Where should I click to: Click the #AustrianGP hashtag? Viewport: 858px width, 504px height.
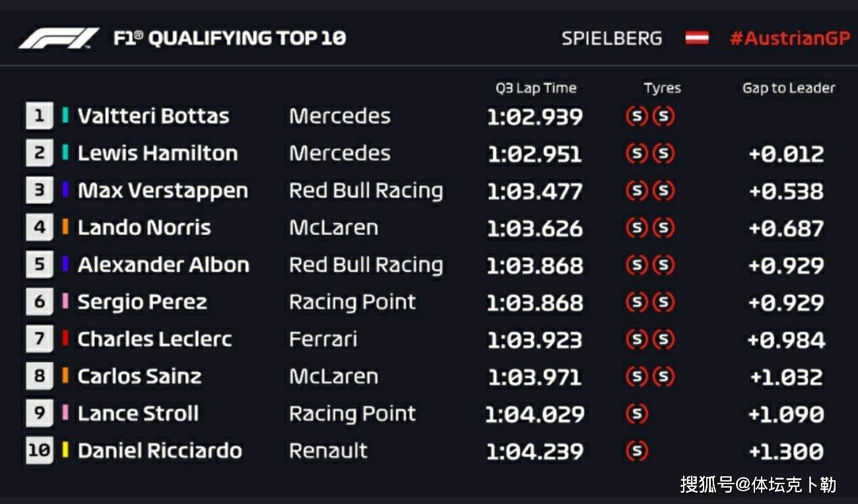point(789,38)
